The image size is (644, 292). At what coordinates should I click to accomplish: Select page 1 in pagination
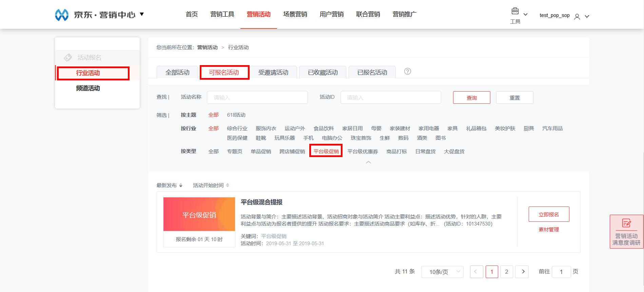[492, 272]
